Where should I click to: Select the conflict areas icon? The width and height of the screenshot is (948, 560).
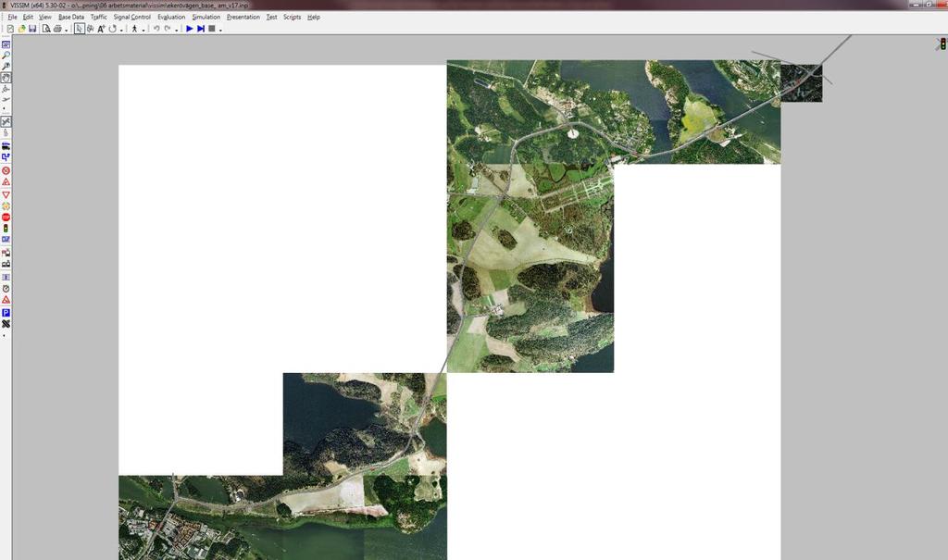(x=6, y=206)
